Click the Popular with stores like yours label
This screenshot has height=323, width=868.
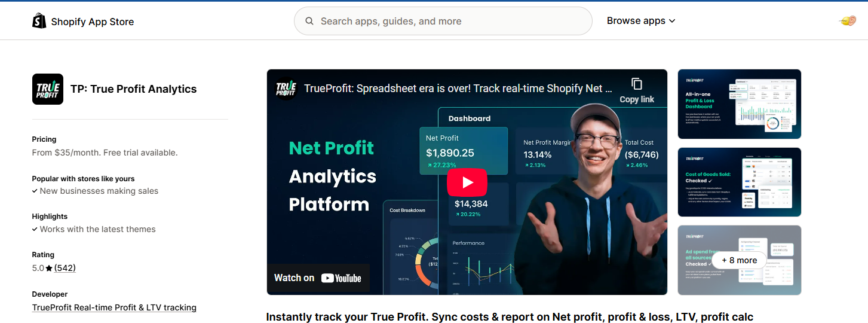pyautogui.click(x=83, y=179)
